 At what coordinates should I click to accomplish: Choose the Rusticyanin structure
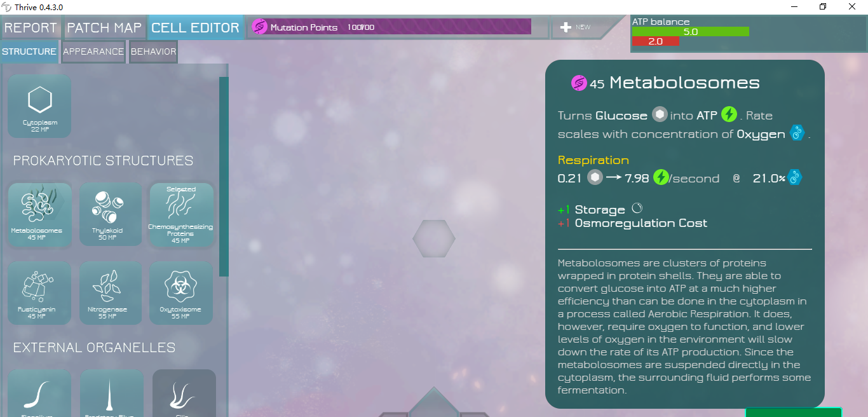pos(39,292)
